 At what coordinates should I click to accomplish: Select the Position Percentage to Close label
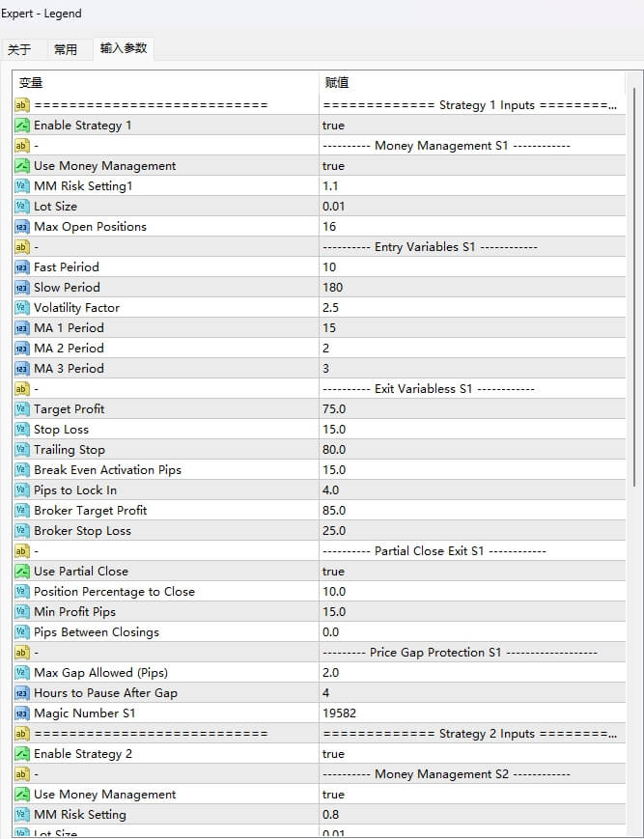point(114,592)
